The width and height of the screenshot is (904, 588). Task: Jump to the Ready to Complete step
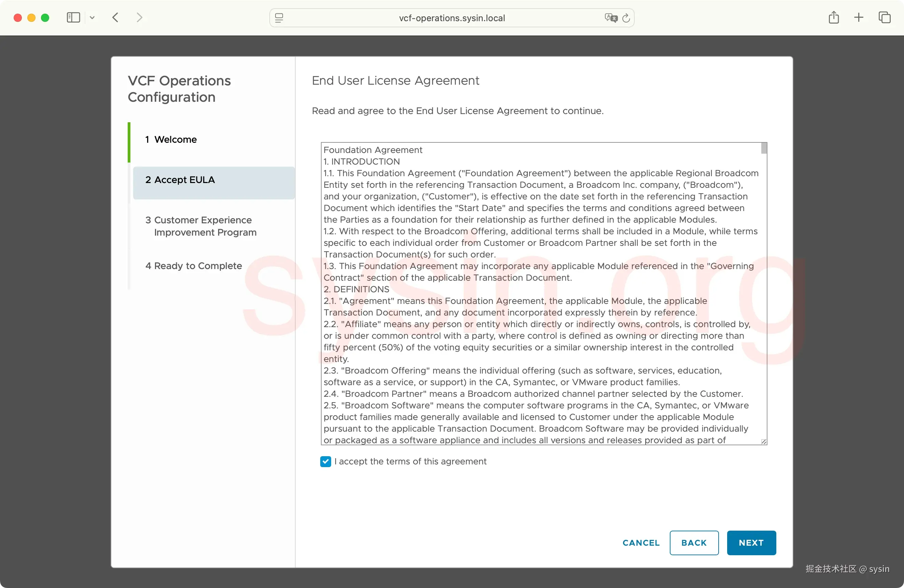coord(194,266)
